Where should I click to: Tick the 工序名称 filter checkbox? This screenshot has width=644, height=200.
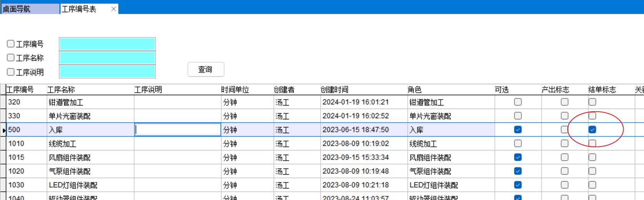[x=11, y=58]
